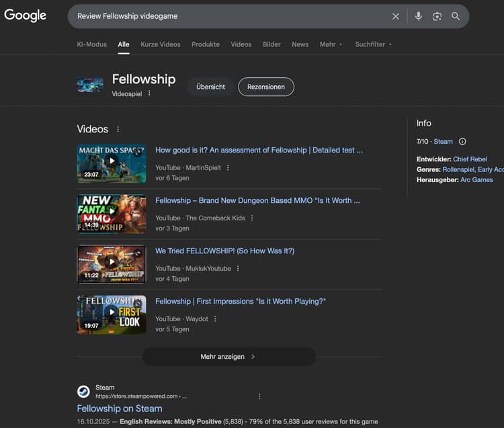
Task: Open Google Lens image search icon
Action: click(437, 16)
